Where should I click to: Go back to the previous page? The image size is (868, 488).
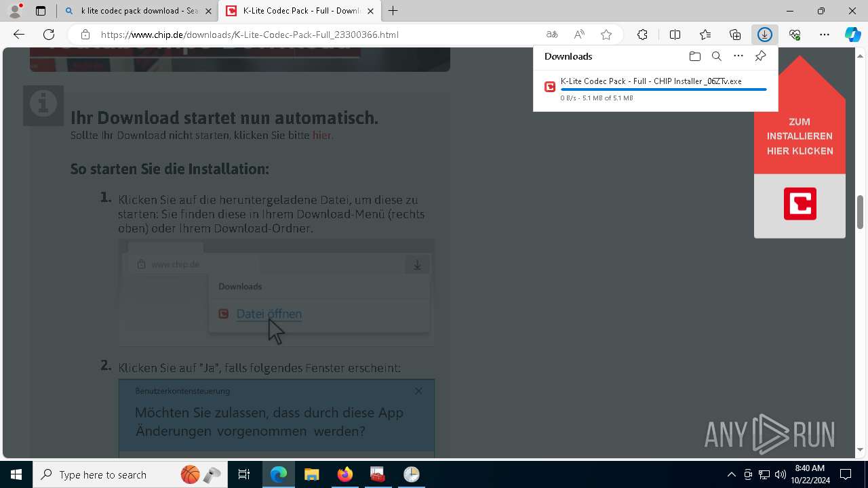point(19,35)
